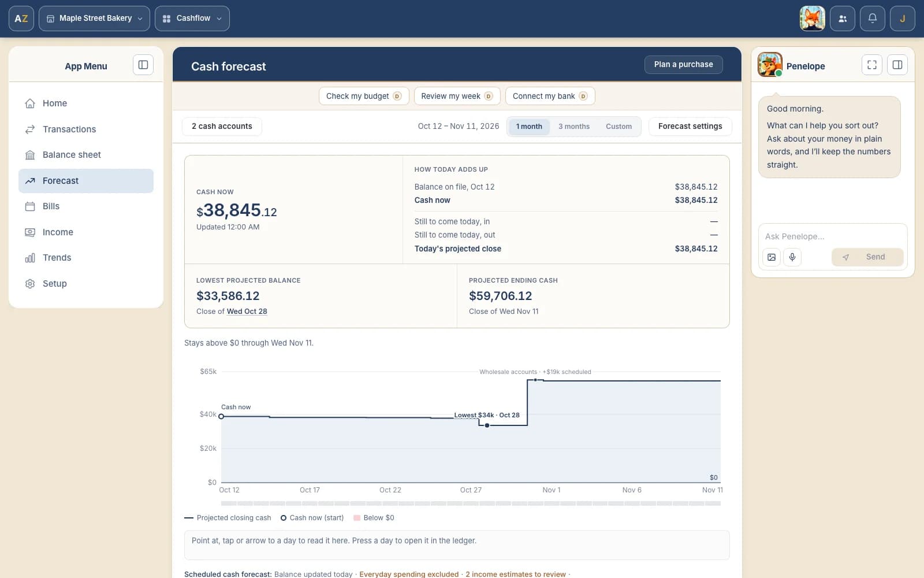Click the Plan a purchase button

(684, 65)
